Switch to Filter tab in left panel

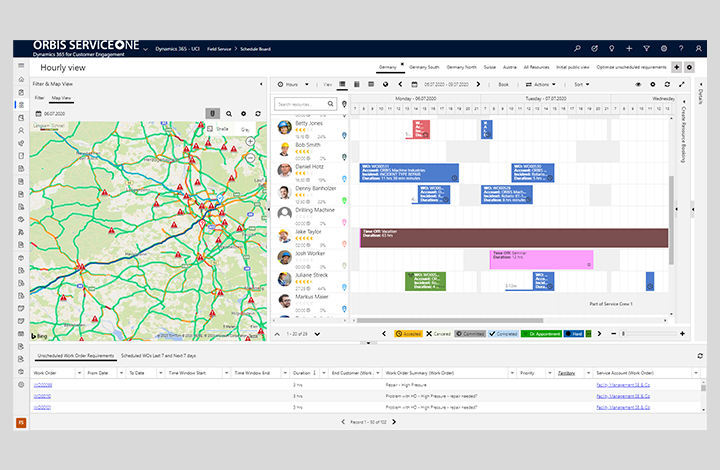[40, 98]
